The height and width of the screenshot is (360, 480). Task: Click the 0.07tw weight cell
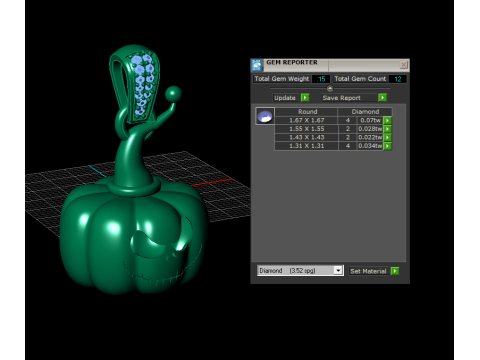370,120
